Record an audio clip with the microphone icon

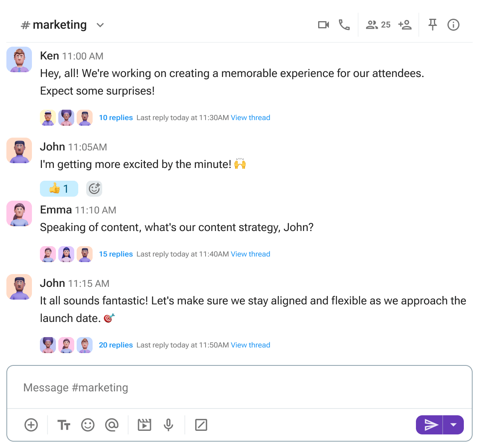click(168, 425)
